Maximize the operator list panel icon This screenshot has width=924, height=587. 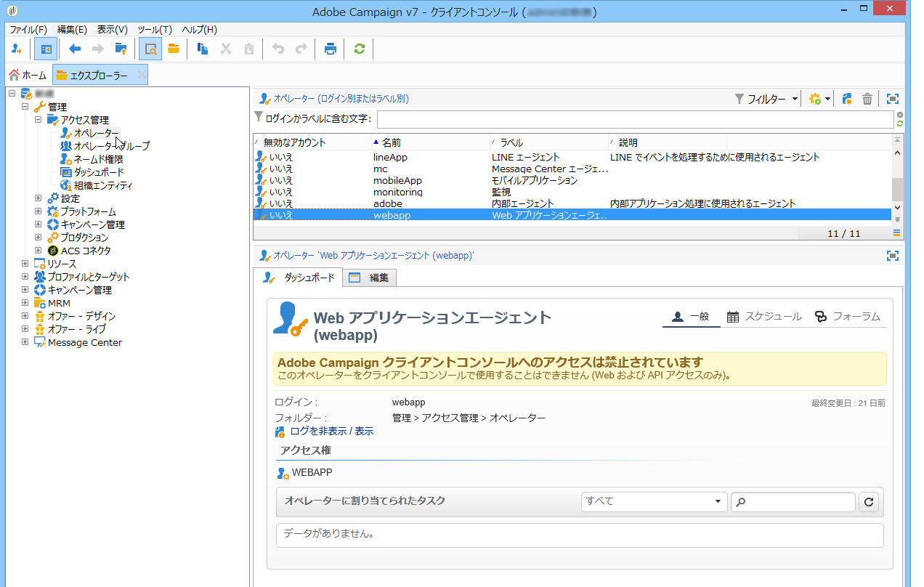click(892, 99)
